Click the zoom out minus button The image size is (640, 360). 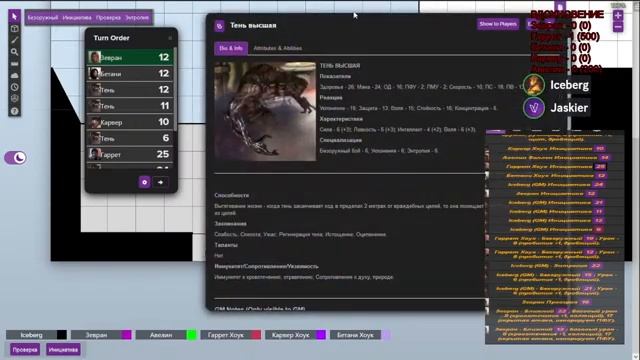618,27
